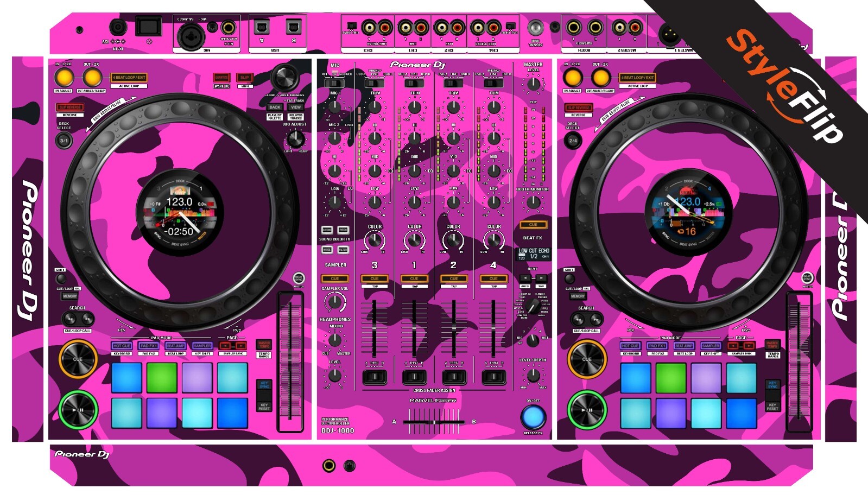This screenshot has width=868, height=501.
Task: Click the VIEW button
Action: pyautogui.click(x=296, y=107)
